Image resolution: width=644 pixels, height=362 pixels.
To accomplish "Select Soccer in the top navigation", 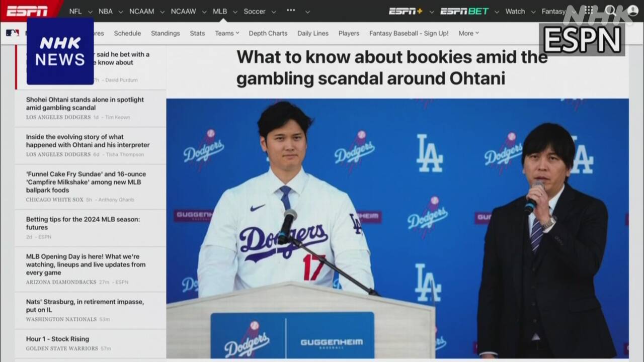I will click(x=255, y=11).
